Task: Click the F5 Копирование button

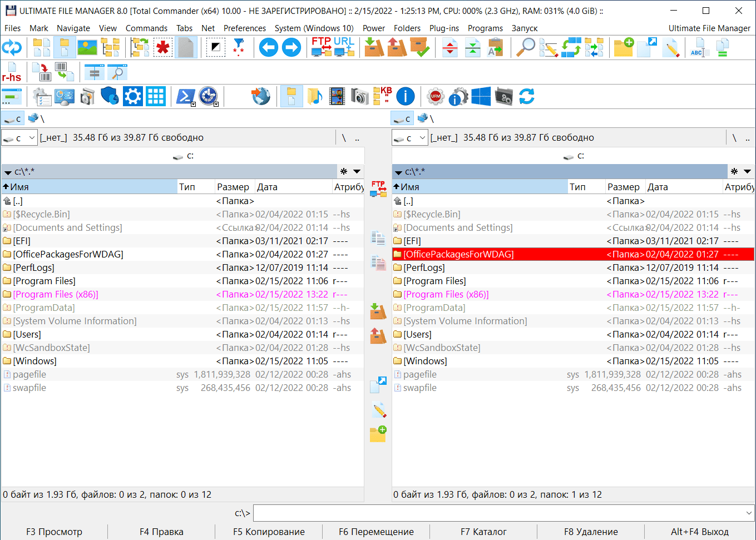Action: tap(269, 532)
